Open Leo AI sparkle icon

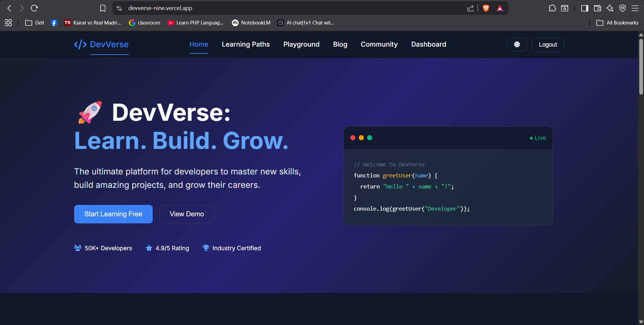610,8
